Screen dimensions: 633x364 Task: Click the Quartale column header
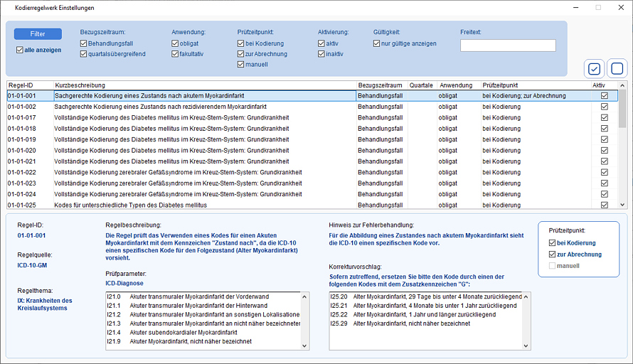click(422, 85)
